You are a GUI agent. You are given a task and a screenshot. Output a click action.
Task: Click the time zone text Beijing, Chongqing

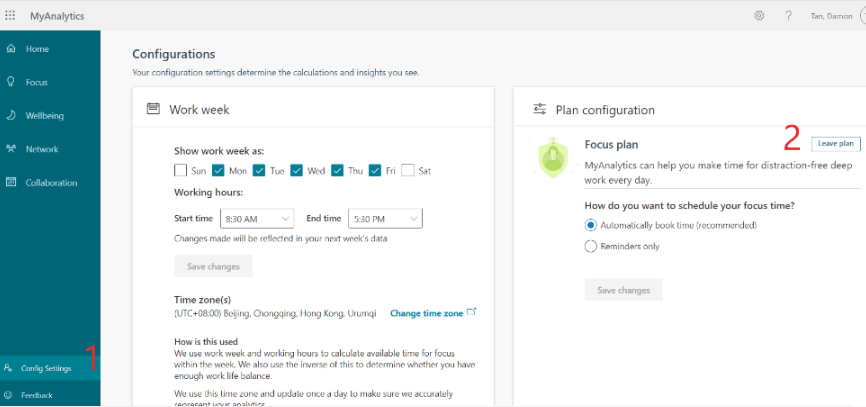click(275, 313)
